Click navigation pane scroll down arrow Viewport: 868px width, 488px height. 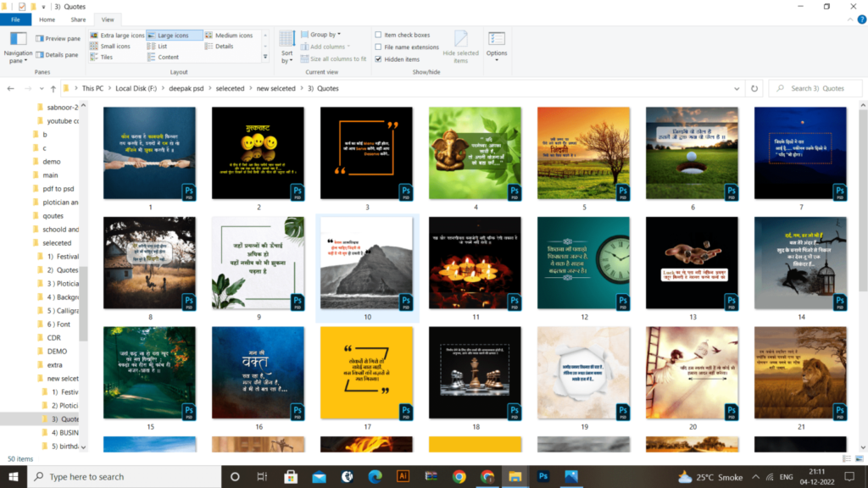84,447
